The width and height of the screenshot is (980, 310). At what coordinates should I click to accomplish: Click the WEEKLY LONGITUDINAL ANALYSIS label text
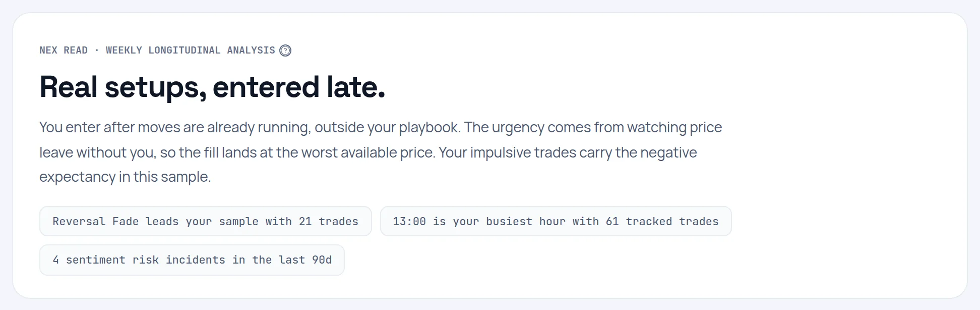coord(191,50)
